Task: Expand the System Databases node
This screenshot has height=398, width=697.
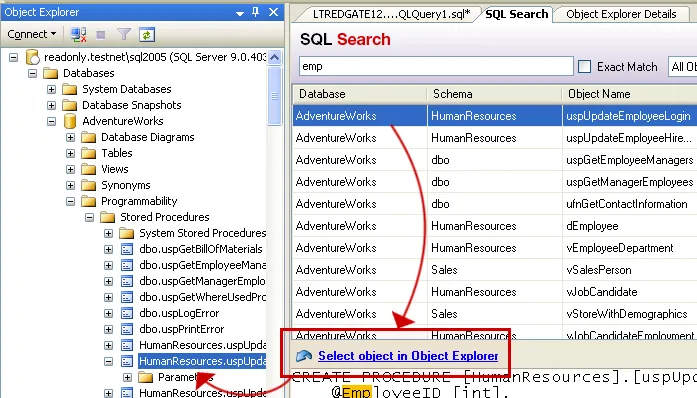Action: click(52, 89)
